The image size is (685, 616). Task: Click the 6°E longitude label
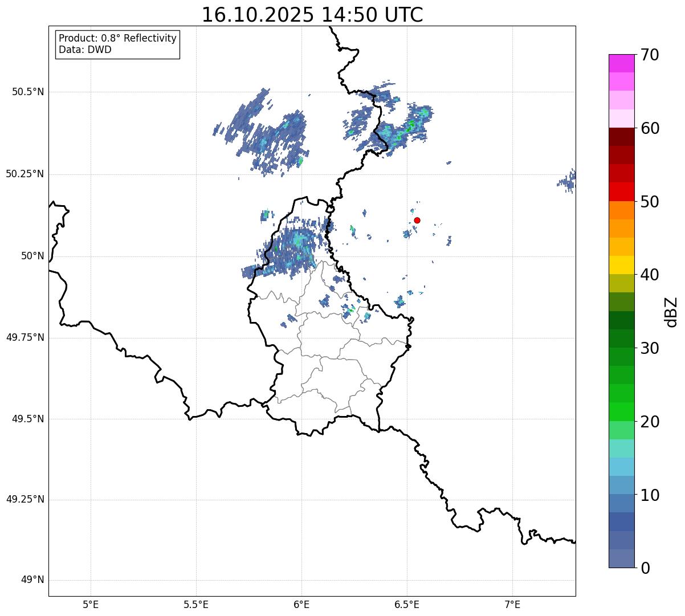click(x=301, y=605)
